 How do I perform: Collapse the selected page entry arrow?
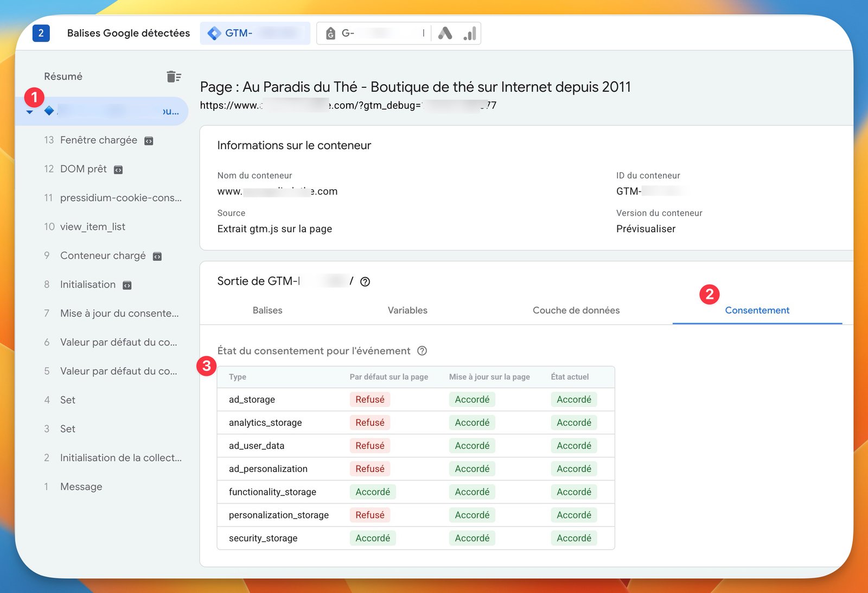click(x=30, y=112)
